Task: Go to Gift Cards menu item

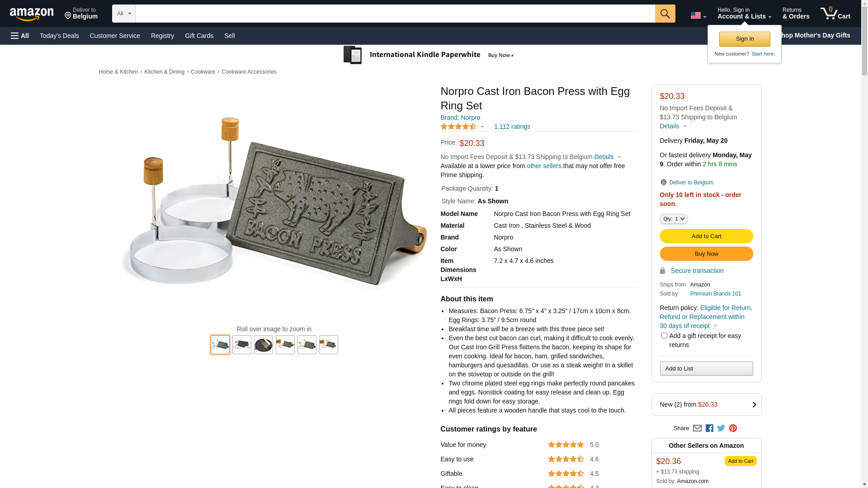Action: (x=199, y=36)
